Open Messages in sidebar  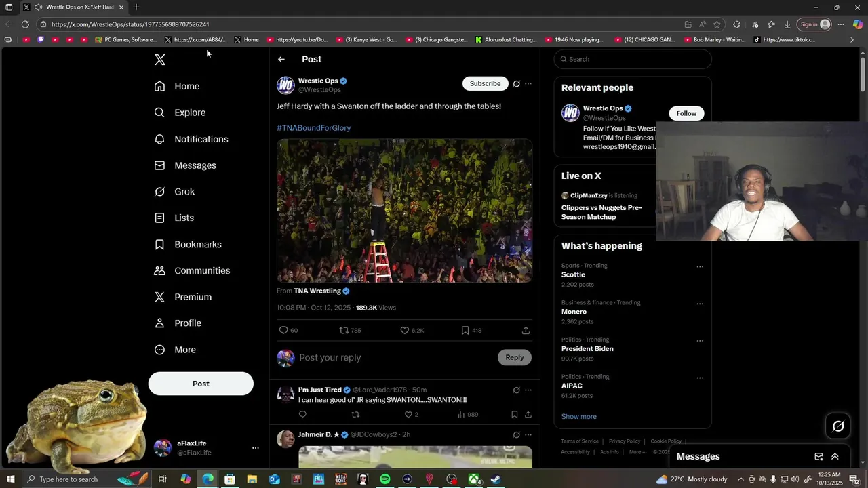point(185,165)
